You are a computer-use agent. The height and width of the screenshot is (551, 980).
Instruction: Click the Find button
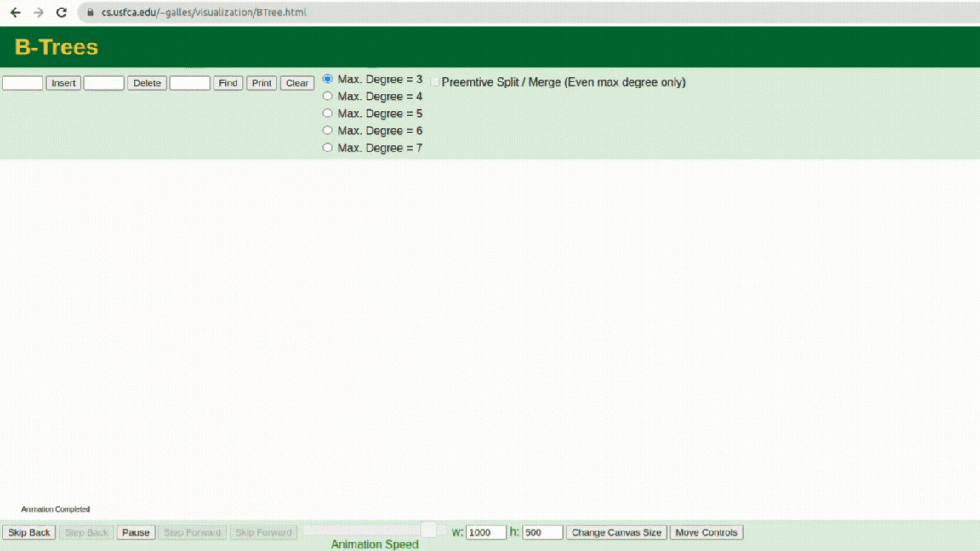pyautogui.click(x=228, y=83)
